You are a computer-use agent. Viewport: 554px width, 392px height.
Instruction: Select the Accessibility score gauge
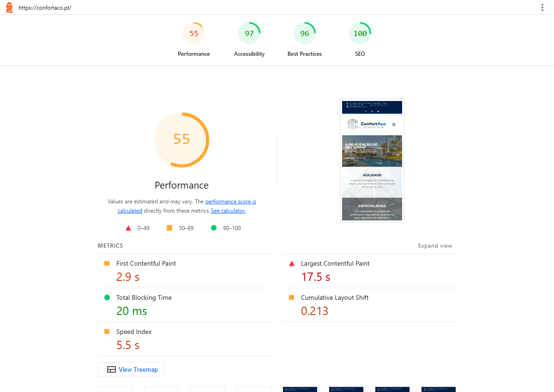tap(249, 40)
